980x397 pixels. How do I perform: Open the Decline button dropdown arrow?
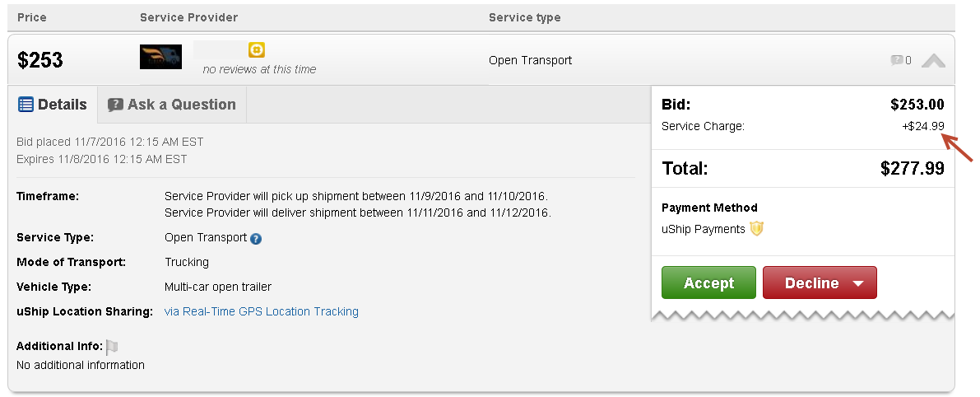click(x=858, y=283)
